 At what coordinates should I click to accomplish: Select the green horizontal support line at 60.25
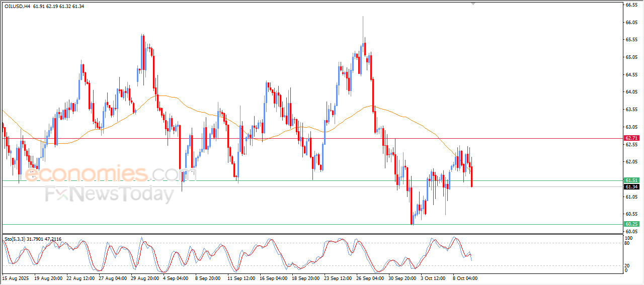pos(302,224)
